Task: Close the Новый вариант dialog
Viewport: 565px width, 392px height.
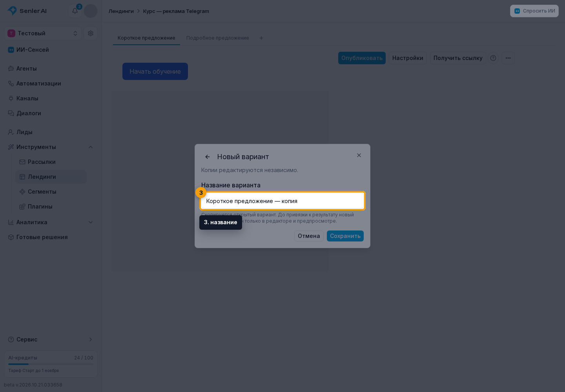Action: 359,155
